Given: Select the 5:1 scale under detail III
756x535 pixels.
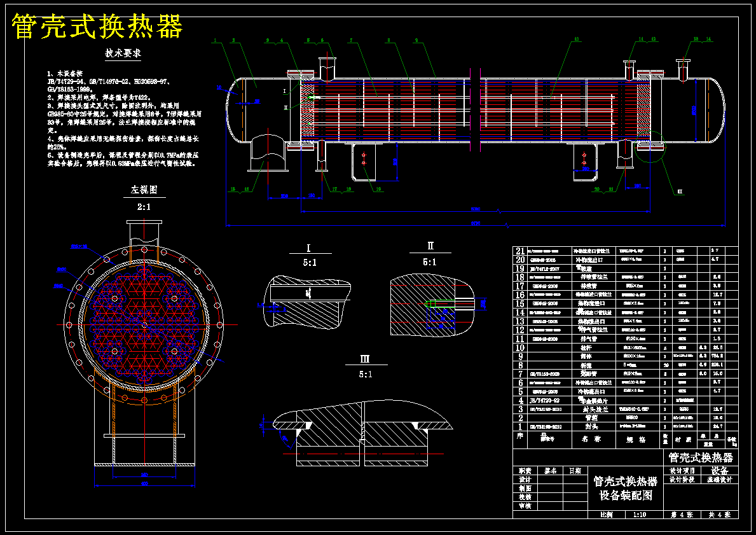Looking at the screenshot, I should [366, 374].
